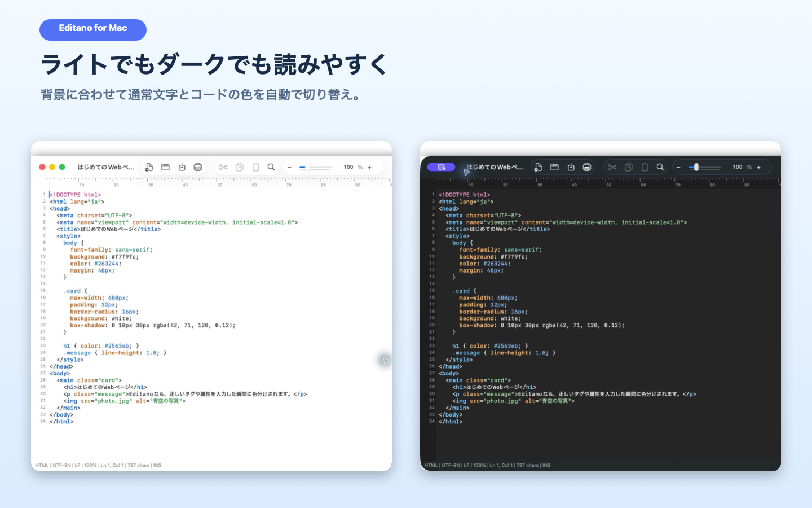Click the scissors cut icon in light window
812x508 pixels.
223,167
